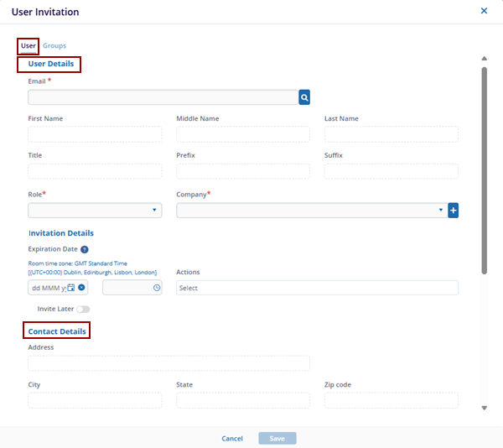This screenshot has width=503, height=448.
Task: Click the email search magnifier icon
Action: (304, 97)
